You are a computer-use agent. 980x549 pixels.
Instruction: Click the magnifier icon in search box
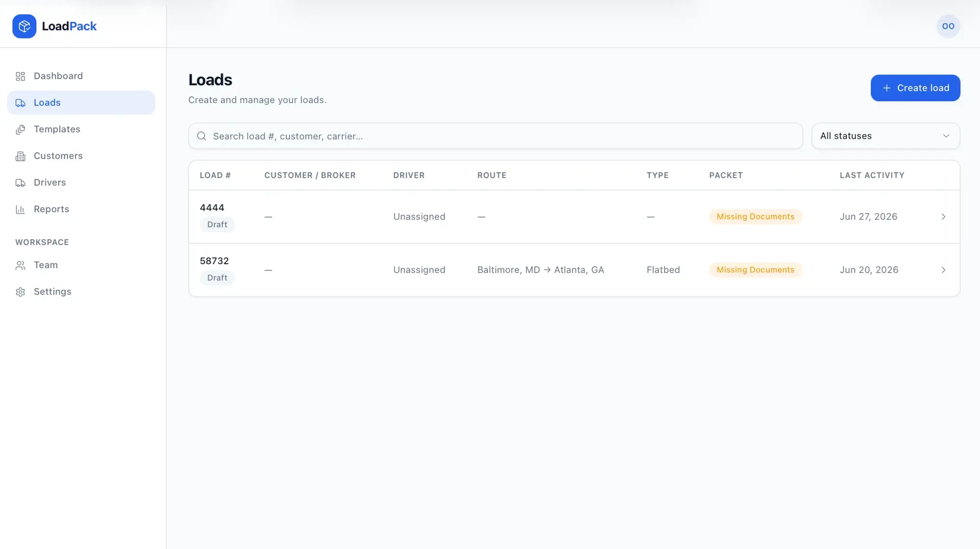click(202, 136)
